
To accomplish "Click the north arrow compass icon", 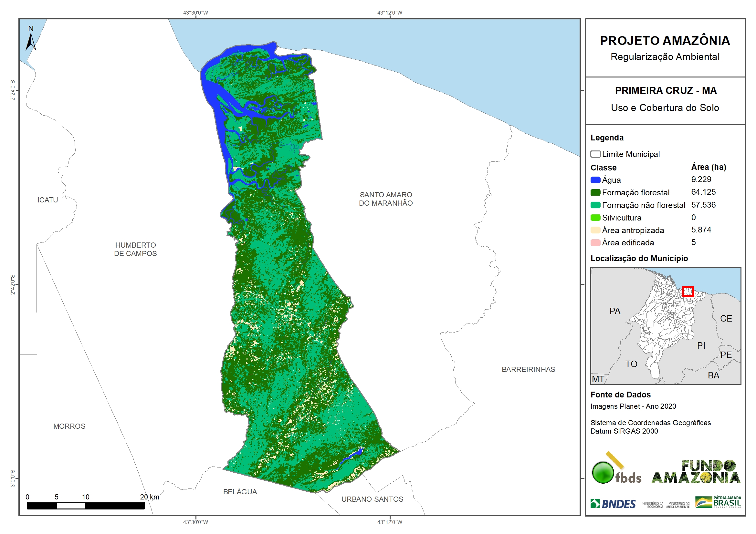I will tap(31, 42).
